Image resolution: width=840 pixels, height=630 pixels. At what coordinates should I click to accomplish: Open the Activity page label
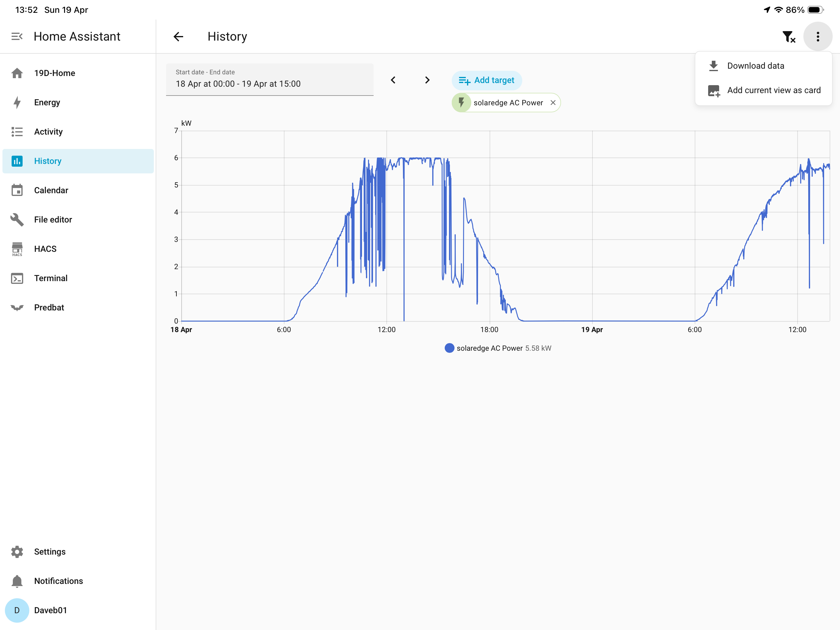48,132
